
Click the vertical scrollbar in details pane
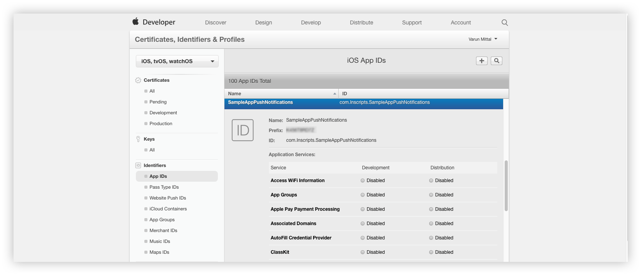point(506,186)
